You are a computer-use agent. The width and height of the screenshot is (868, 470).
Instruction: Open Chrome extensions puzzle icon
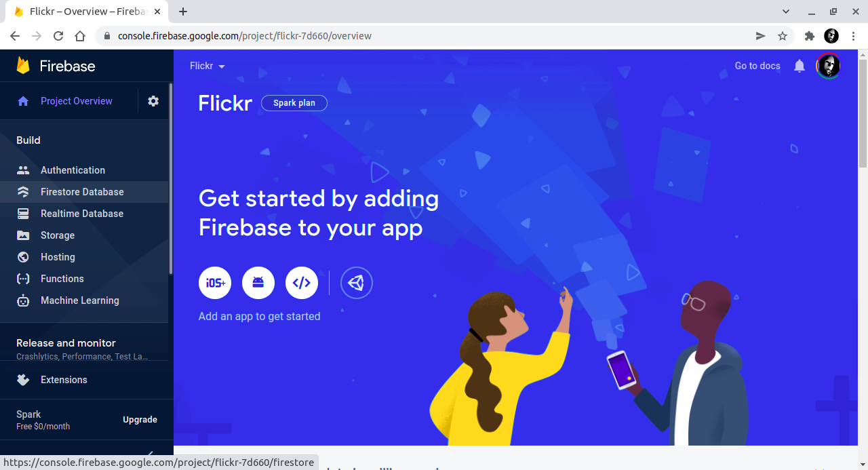point(809,36)
